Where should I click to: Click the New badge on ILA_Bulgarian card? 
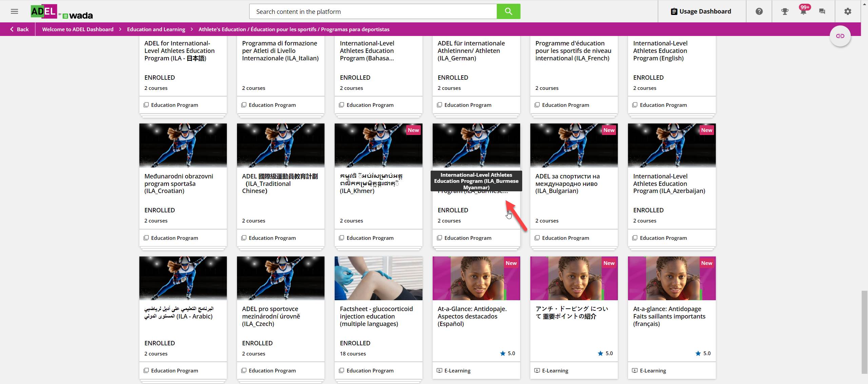point(609,130)
